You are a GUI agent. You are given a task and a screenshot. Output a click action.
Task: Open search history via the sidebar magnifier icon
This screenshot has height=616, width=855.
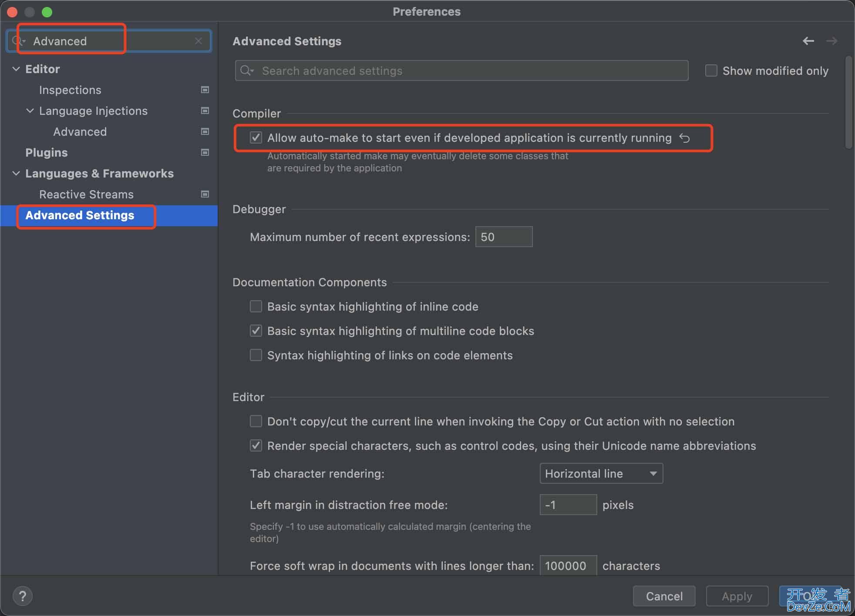pyautogui.click(x=18, y=41)
